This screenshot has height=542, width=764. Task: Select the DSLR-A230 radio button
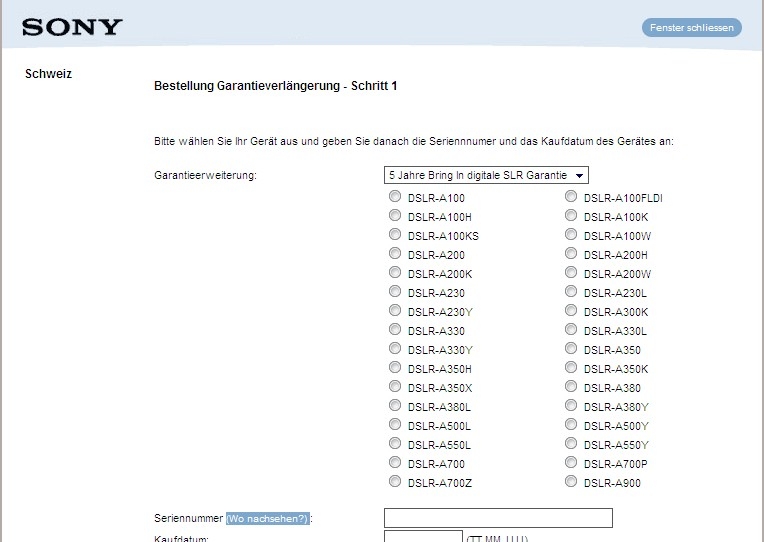[x=395, y=291]
